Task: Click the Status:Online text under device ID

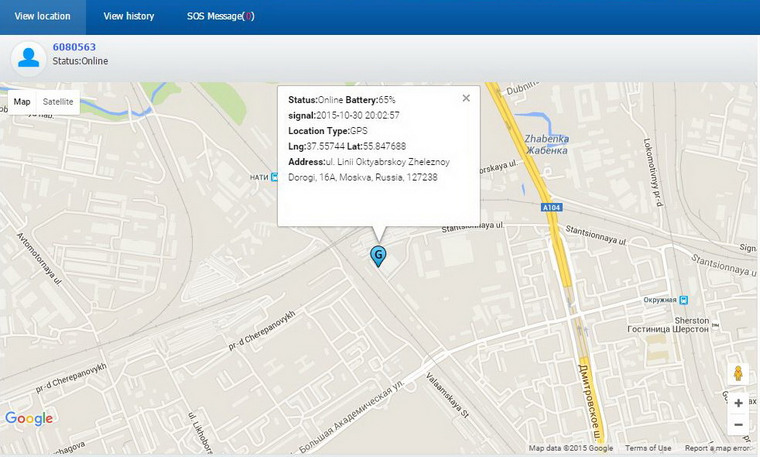Action: 80,61
